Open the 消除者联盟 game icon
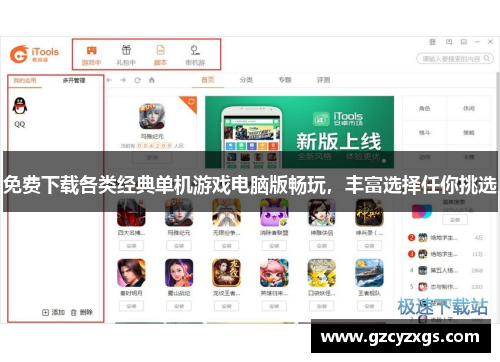Image resolution: width=500 pixels, height=362 pixels. [274, 212]
